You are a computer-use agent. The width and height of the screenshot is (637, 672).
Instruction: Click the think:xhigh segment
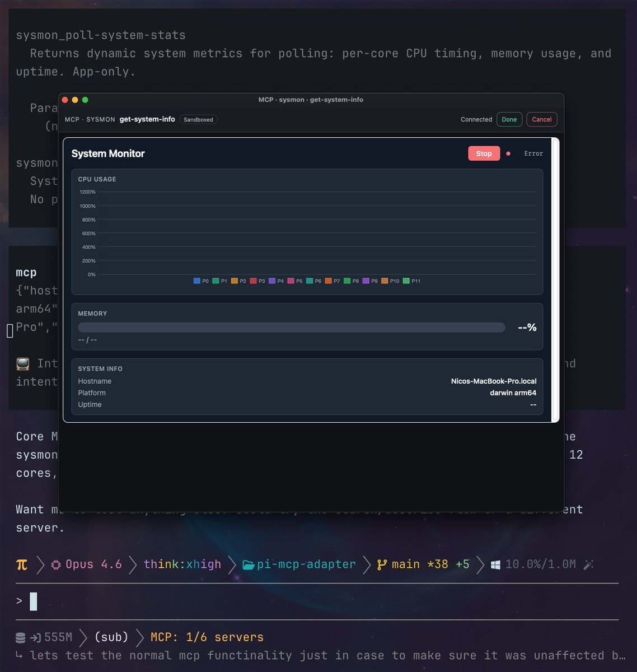(x=182, y=564)
